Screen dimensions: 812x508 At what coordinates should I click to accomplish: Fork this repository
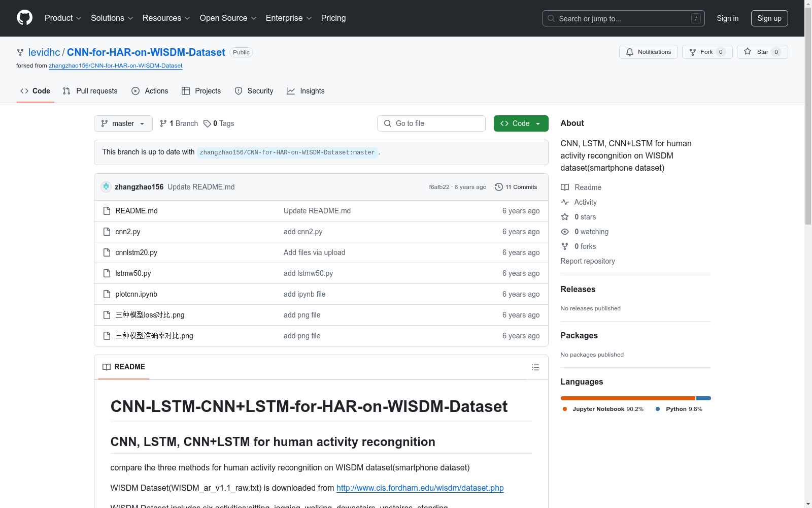click(707, 52)
